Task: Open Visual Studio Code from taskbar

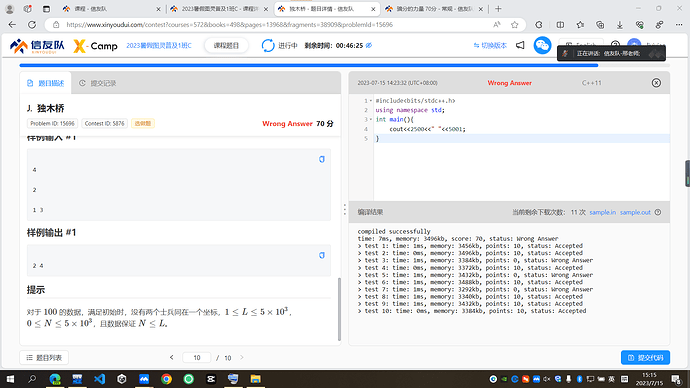Action: tap(99, 379)
